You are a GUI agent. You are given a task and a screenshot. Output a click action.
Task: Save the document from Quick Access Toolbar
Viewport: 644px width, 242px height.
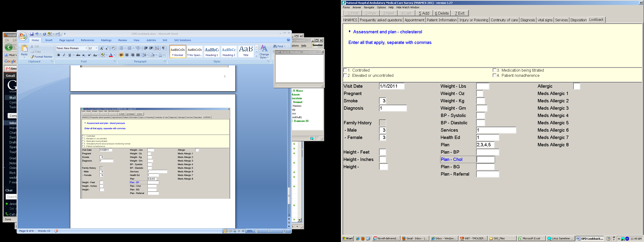point(32,34)
